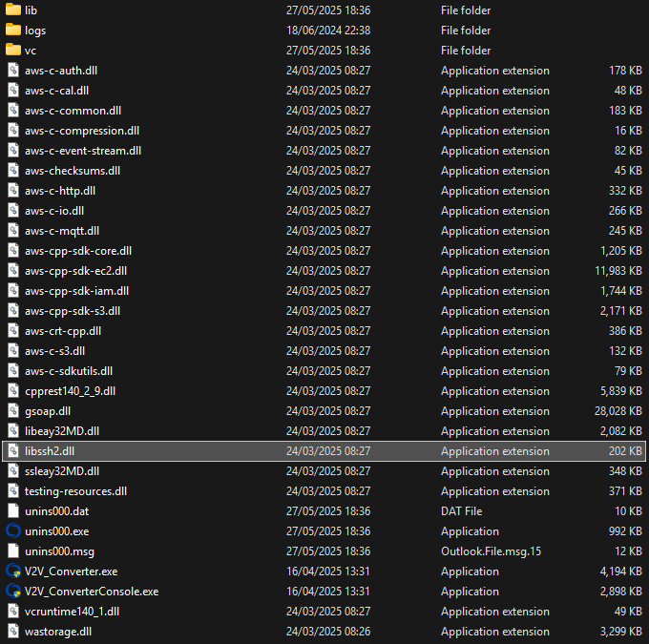Select the lib folder name
The image size is (649, 644).
pyautogui.click(x=31, y=10)
